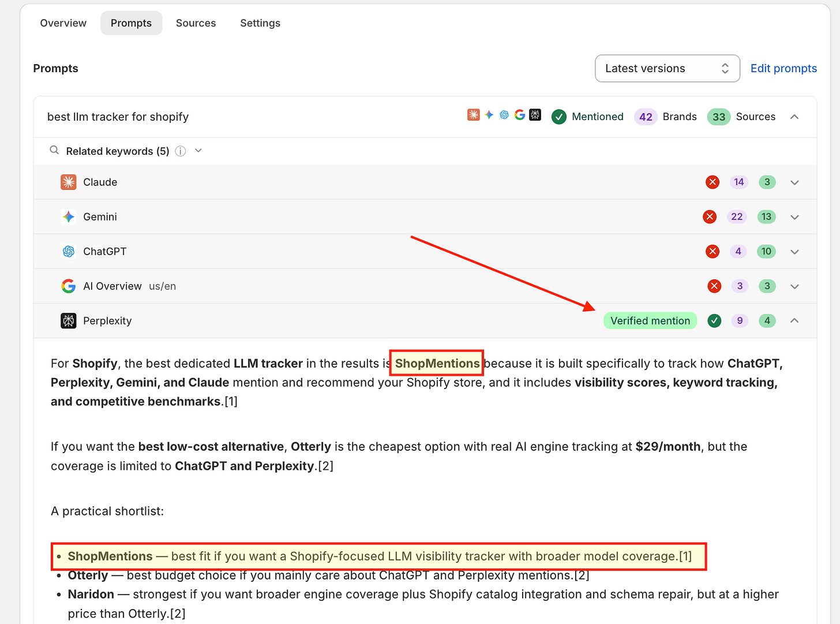Click the 42 Brands count badge
The image size is (840, 624).
pos(646,117)
